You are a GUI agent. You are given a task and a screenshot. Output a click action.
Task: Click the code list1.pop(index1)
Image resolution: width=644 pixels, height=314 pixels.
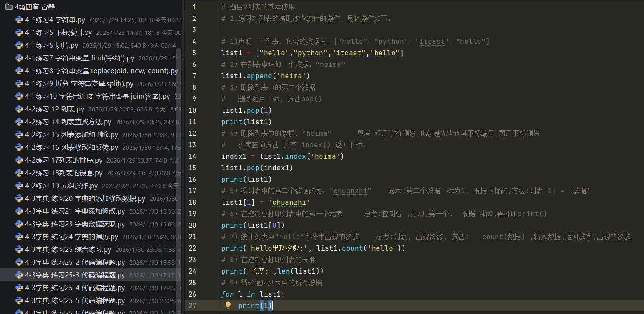[257, 168]
